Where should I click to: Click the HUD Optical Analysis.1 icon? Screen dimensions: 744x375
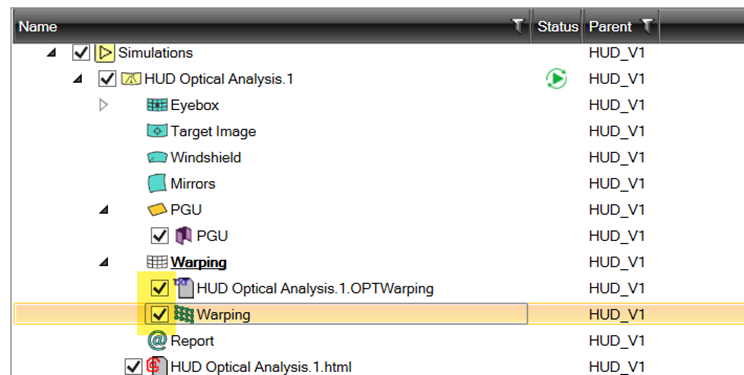coord(131,79)
